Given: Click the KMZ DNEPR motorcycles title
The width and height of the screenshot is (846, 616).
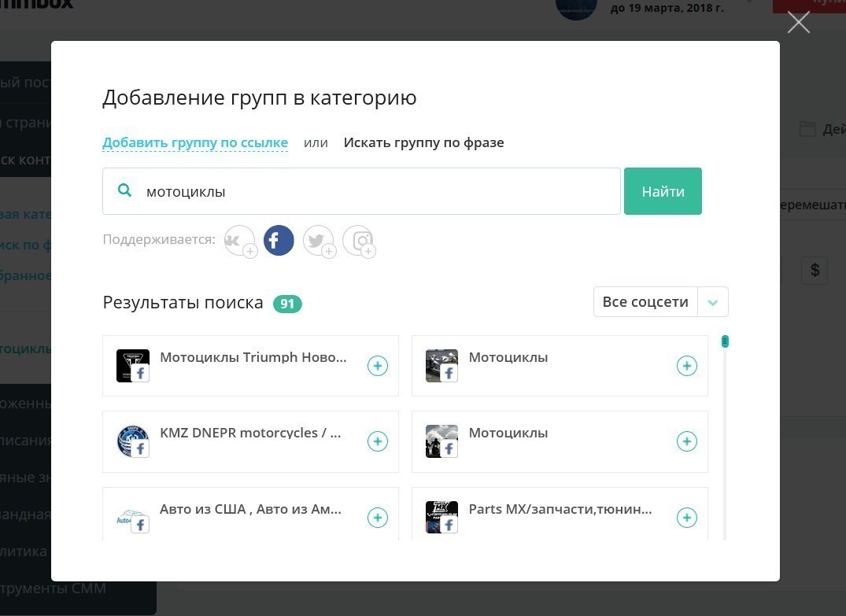Looking at the screenshot, I should (x=251, y=433).
